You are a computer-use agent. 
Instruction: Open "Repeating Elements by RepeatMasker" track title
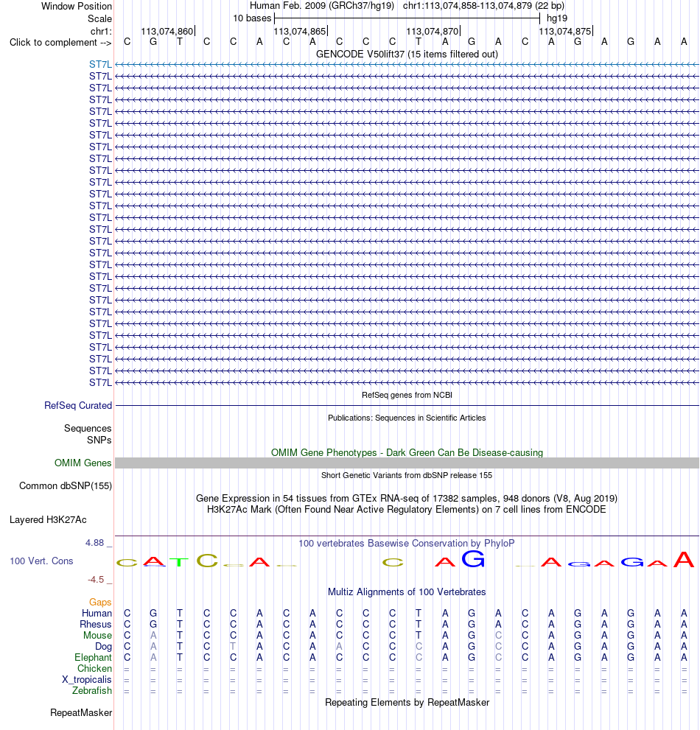407,702
